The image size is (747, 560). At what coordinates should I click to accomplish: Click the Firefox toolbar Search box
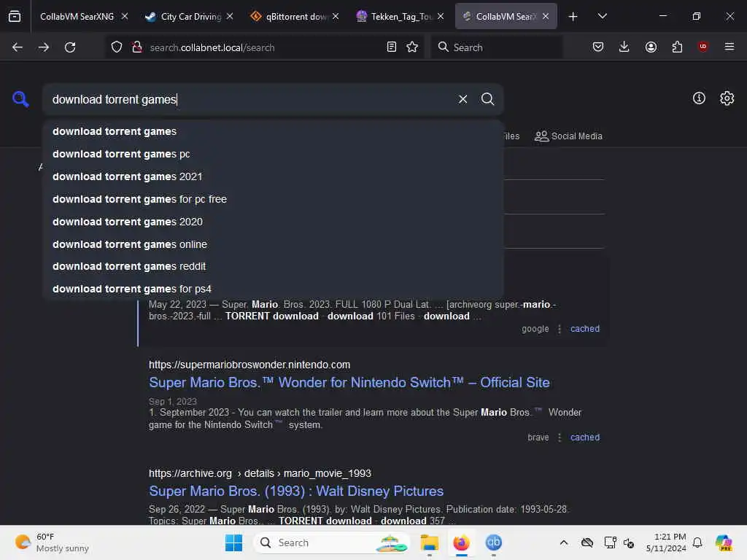coord(496,47)
